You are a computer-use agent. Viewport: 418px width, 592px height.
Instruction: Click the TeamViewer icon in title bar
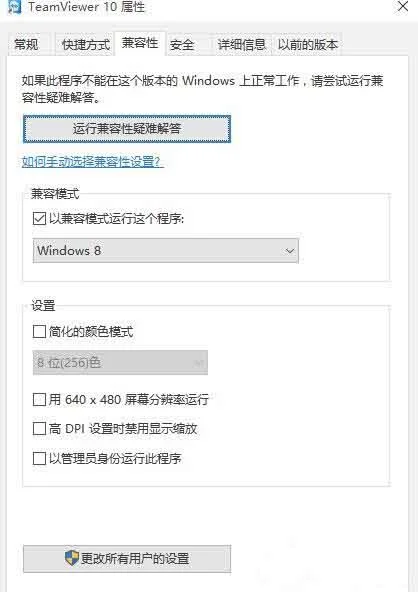pyautogui.click(x=14, y=7)
